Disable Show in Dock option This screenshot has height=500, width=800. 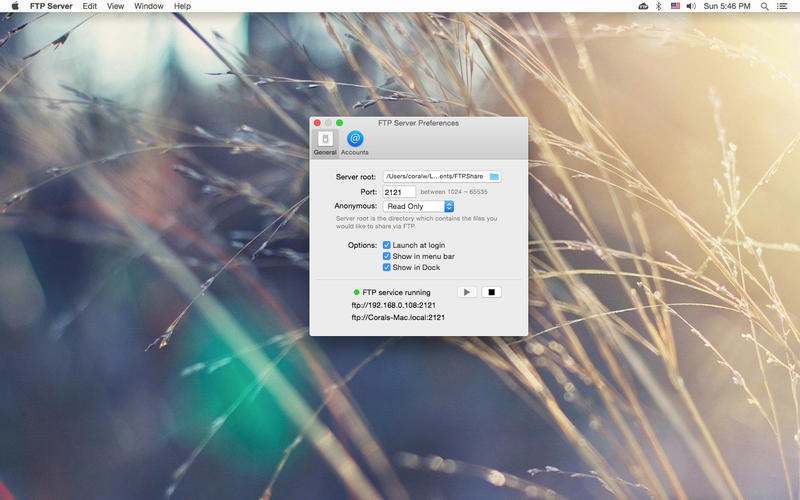(386, 267)
